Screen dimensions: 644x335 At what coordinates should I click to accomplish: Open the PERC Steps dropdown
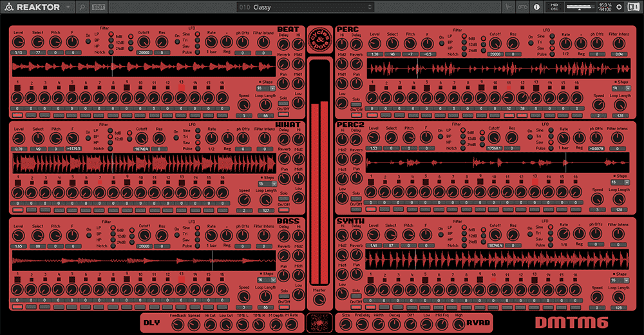pyautogui.click(x=621, y=88)
